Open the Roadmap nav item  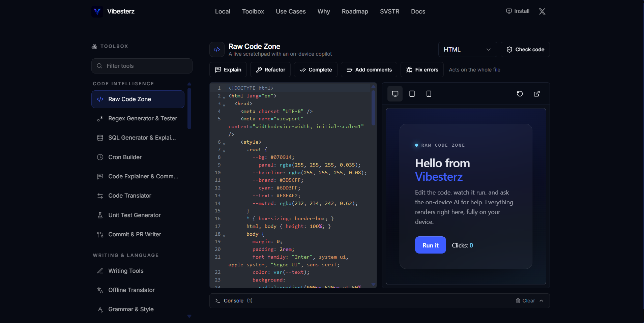[355, 11]
